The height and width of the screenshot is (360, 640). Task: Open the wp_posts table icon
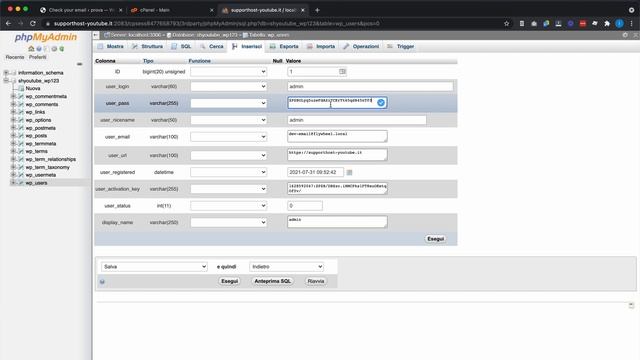21,136
